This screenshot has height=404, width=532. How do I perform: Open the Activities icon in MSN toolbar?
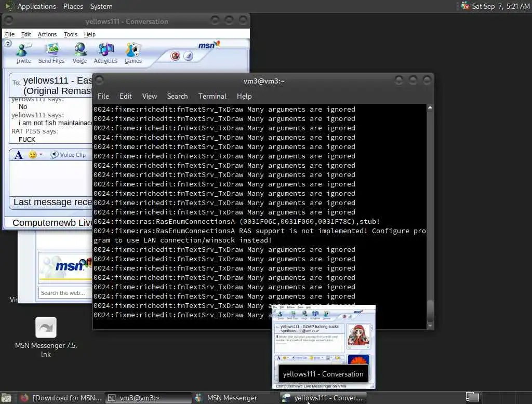point(105,53)
